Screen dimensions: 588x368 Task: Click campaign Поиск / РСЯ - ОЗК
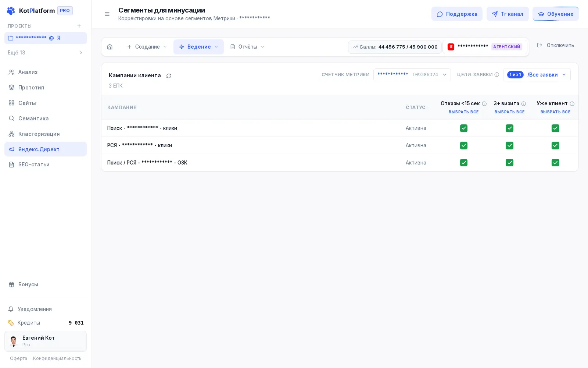147,163
